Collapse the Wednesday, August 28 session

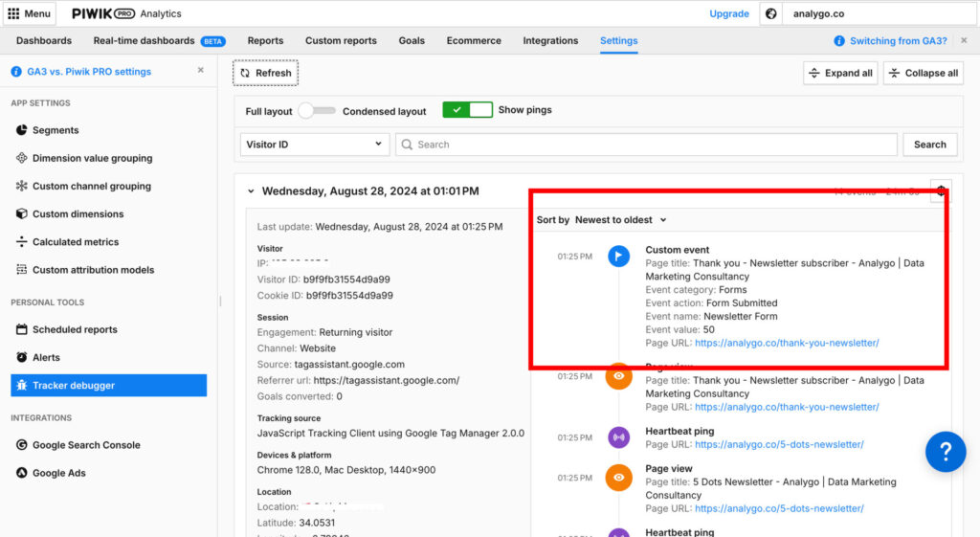[x=251, y=191]
